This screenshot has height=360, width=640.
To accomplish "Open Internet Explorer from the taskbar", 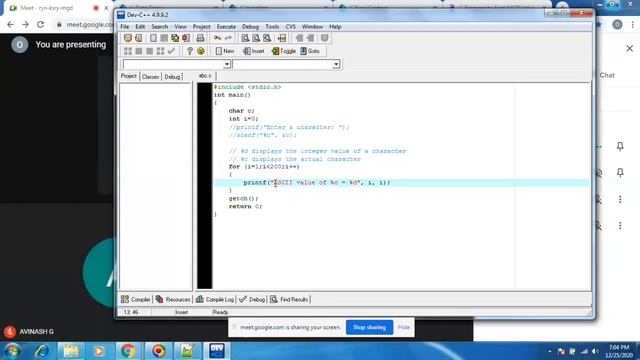I will pyautogui.click(x=42, y=351).
